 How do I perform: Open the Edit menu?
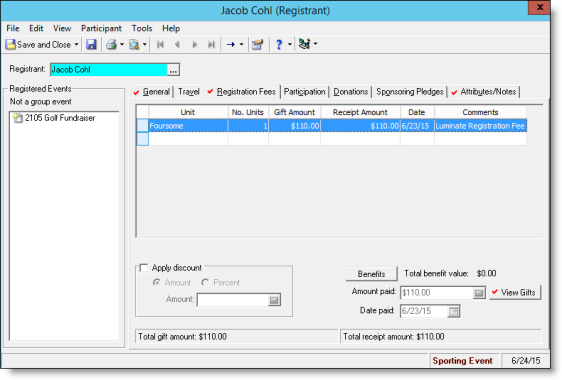coord(36,28)
